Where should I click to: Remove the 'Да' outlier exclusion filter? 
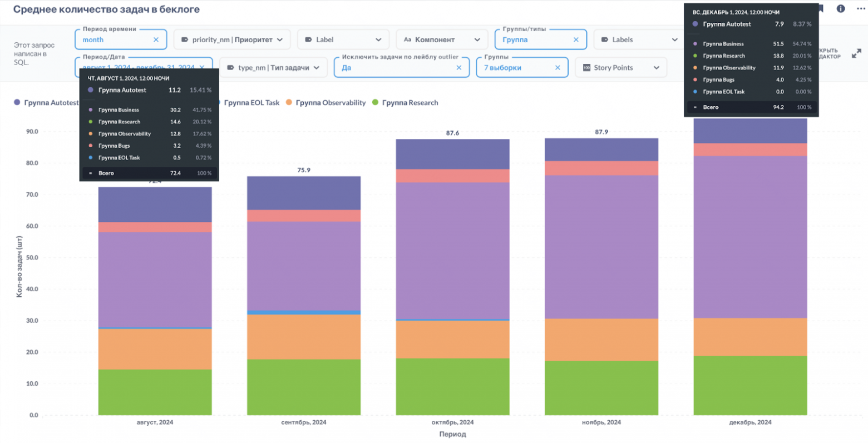click(458, 68)
